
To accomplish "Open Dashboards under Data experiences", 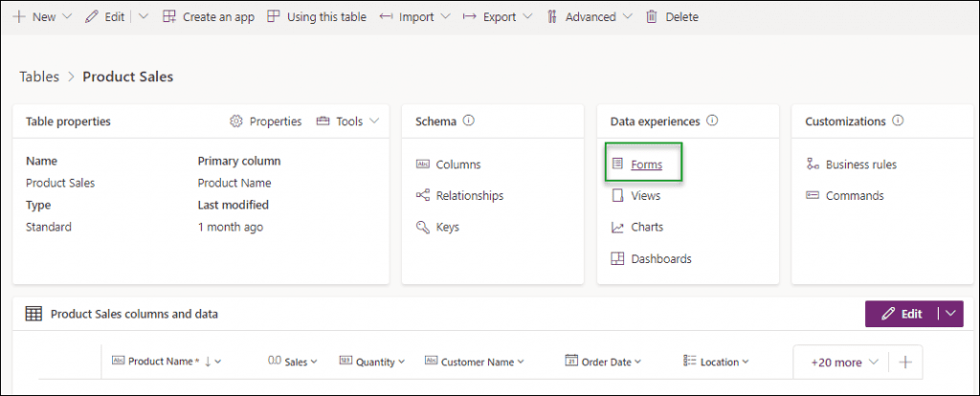I will click(x=661, y=258).
